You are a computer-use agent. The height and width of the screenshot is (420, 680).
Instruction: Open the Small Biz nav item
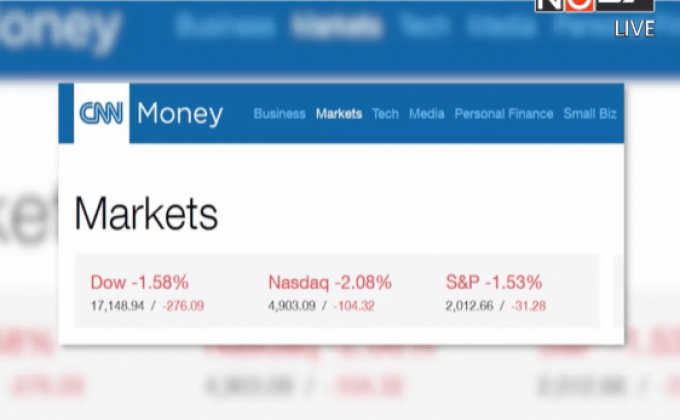pos(590,114)
